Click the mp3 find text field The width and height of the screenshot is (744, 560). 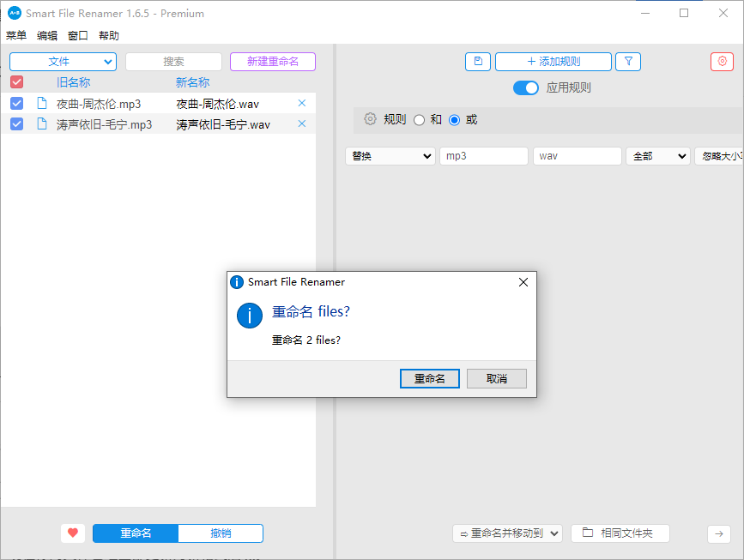pyautogui.click(x=483, y=156)
